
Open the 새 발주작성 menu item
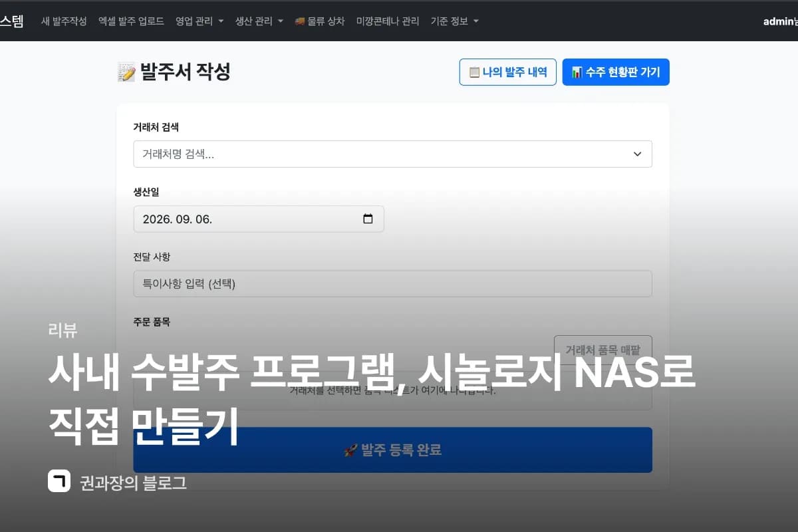coord(64,21)
